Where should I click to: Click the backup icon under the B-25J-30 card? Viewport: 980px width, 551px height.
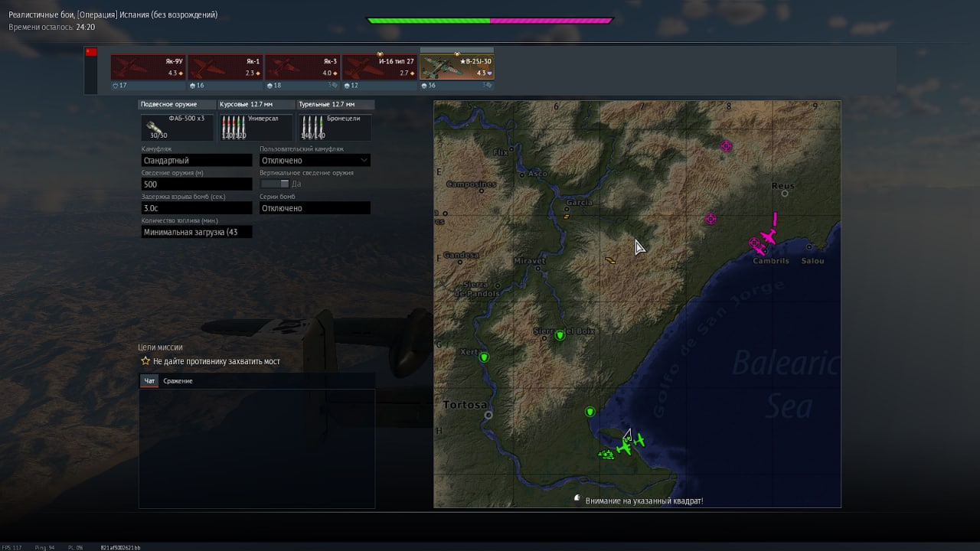tap(487, 86)
